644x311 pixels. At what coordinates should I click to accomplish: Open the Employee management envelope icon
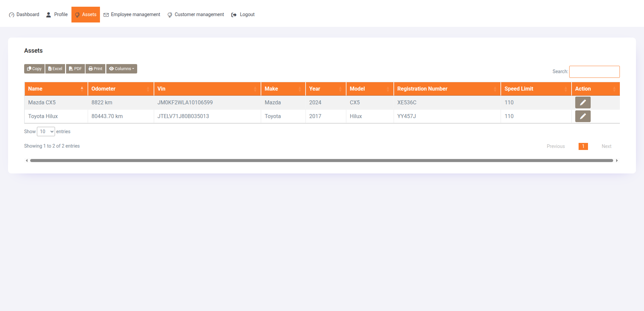[x=106, y=14]
